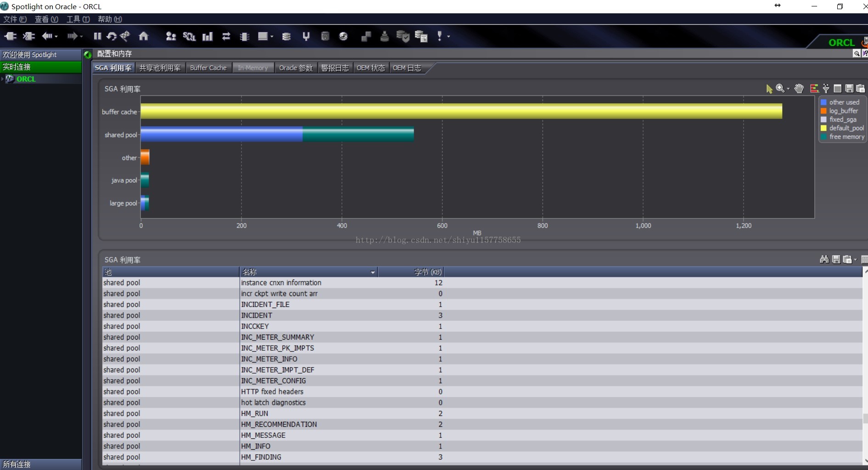This screenshot has height=470, width=868.
Task: Open the SQL search icon
Action: coord(189,36)
